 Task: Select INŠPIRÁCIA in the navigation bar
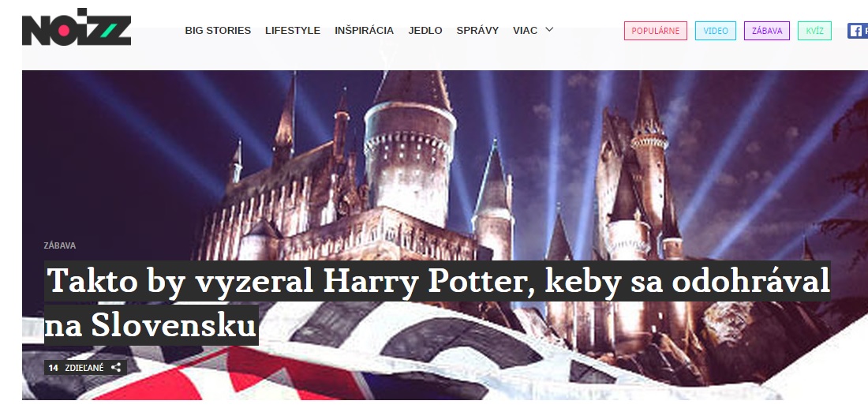click(x=365, y=31)
